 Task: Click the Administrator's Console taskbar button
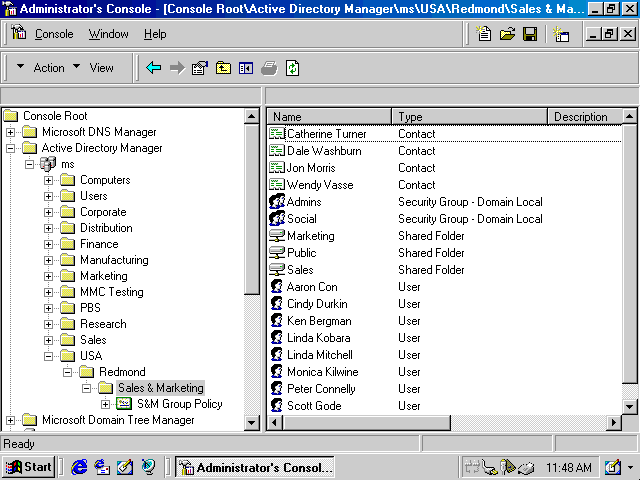click(x=256, y=467)
